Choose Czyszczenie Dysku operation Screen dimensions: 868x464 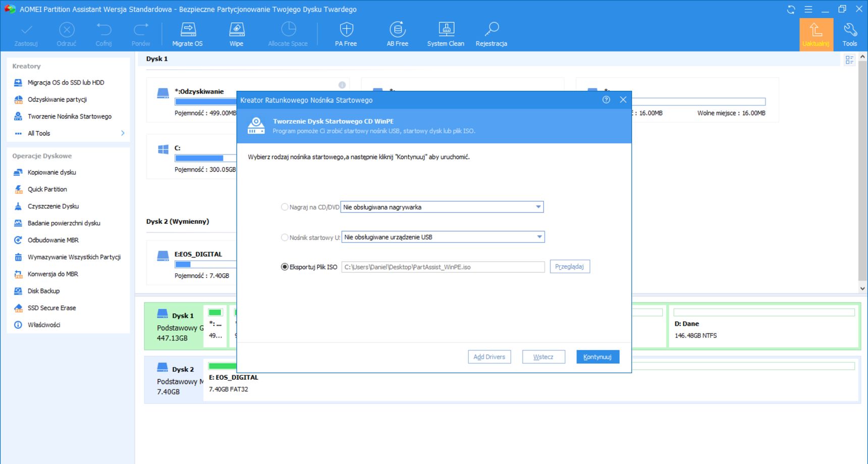point(53,206)
